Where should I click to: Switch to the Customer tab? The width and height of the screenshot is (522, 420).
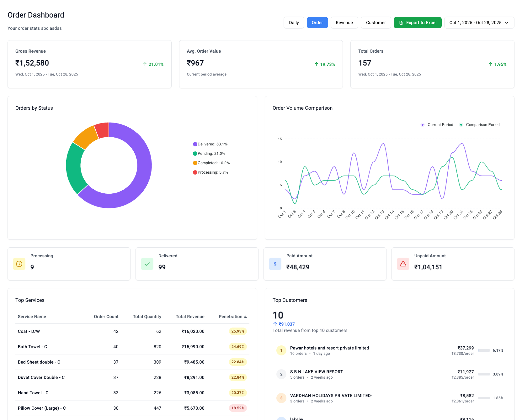click(x=376, y=22)
